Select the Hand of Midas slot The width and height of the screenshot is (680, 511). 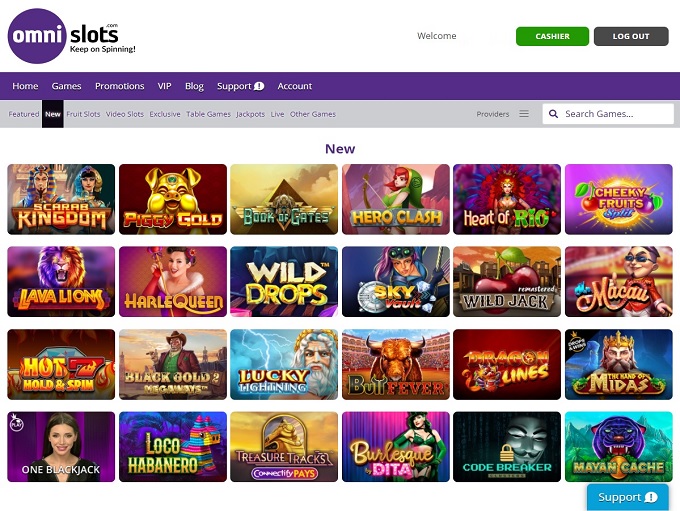[x=618, y=364]
